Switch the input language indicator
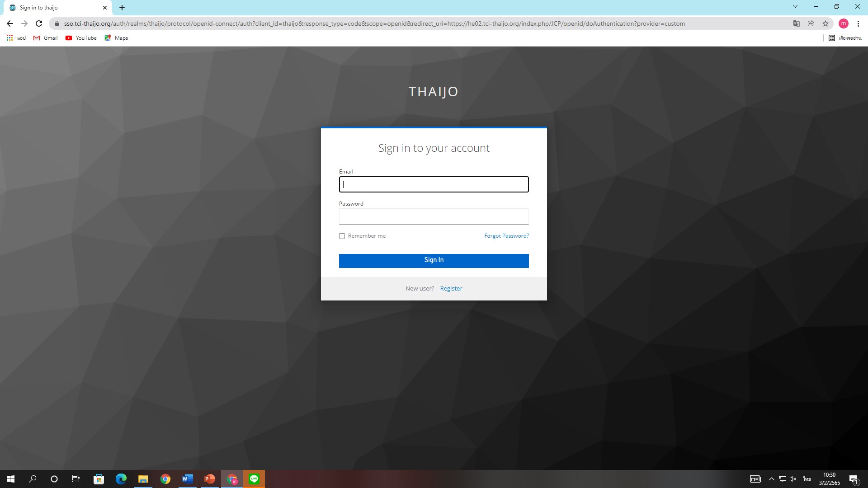 point(807,479)
